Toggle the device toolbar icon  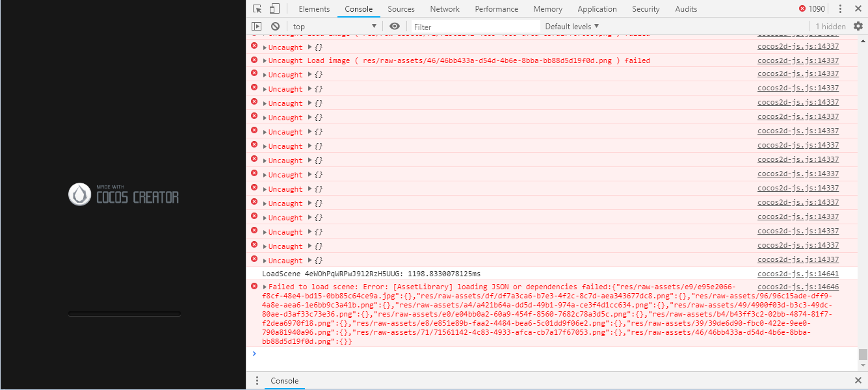click(x=274, y=9)
